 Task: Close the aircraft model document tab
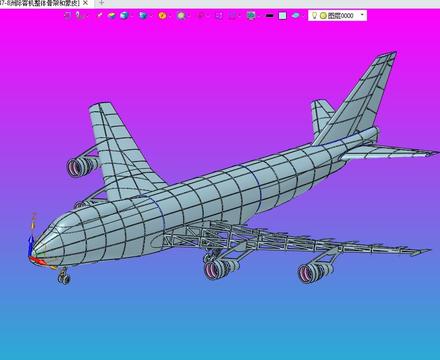[x=85, y=3]
